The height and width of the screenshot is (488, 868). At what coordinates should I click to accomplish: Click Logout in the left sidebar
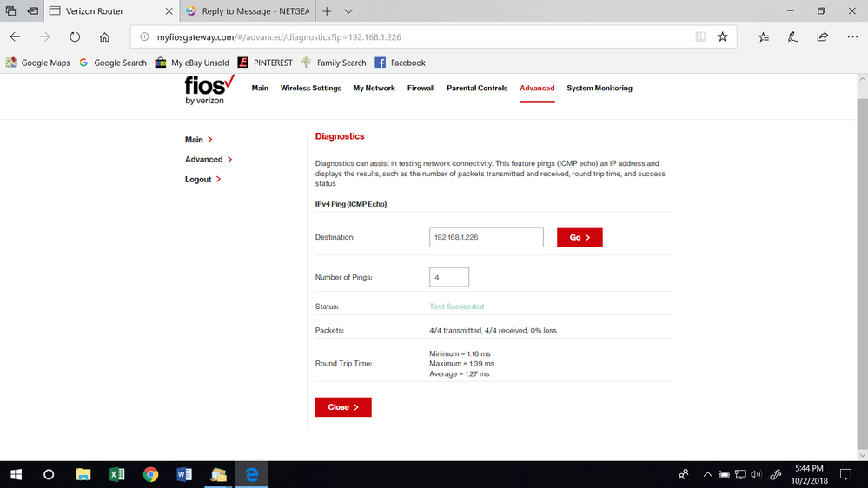click(x=203, y=179)
